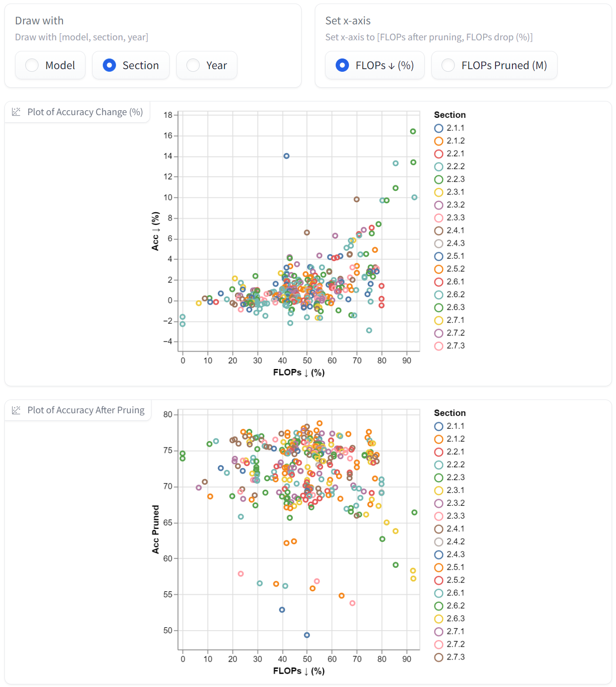Click the blue outlier point at 14% accuracy drop
Screen dimensions: 616x687
coord(287,156)
